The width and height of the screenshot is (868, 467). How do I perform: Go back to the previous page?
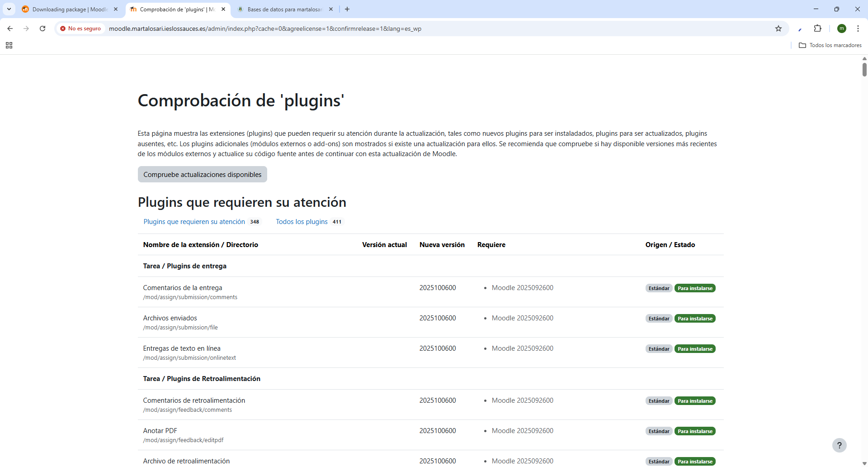point(10,29)
